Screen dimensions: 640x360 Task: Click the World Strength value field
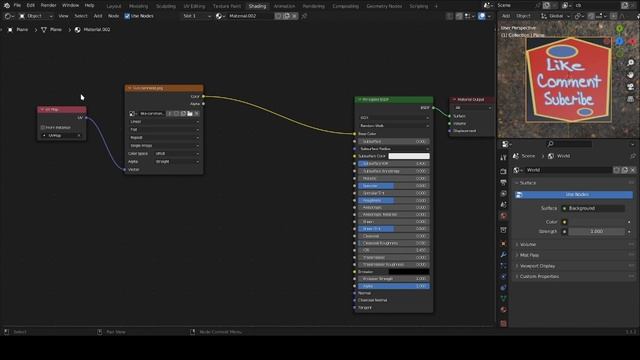point(596,231)
